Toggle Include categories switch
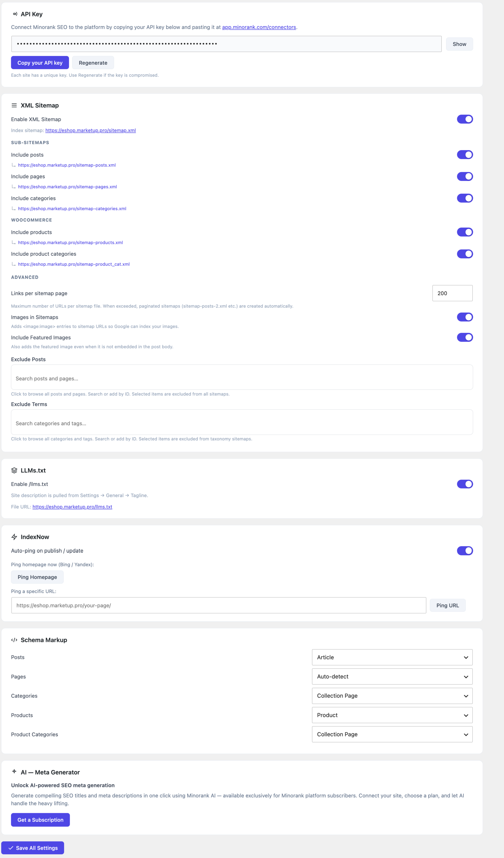The height and width of the screenshot is (858, 504). tap(465, 198)
